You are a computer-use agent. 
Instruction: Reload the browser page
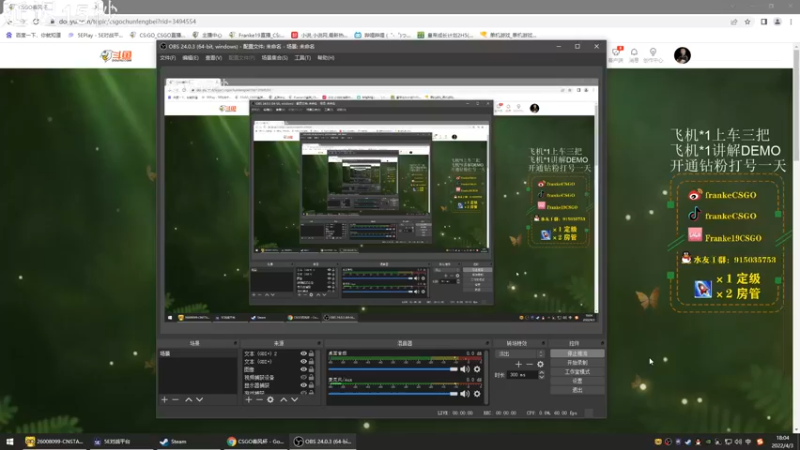(x=36, y=21)
